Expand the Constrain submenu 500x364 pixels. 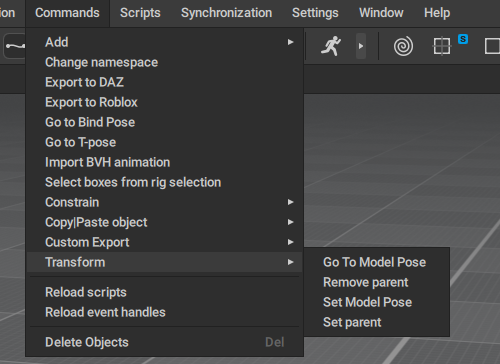point(164,202)
